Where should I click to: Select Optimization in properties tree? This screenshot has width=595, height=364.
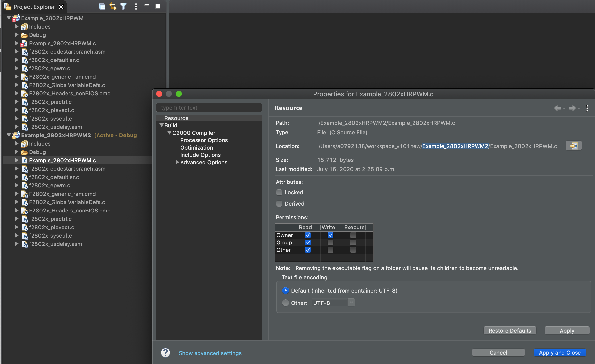[x=196, y=148]
